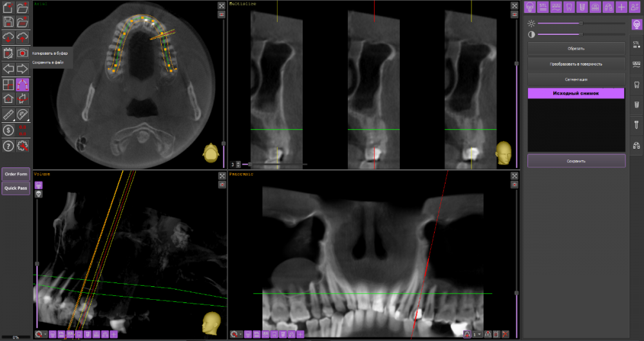This screenshot has width=644, height=341.
Task: Click the camera screenshot icon
Action: tap(23, 53)
